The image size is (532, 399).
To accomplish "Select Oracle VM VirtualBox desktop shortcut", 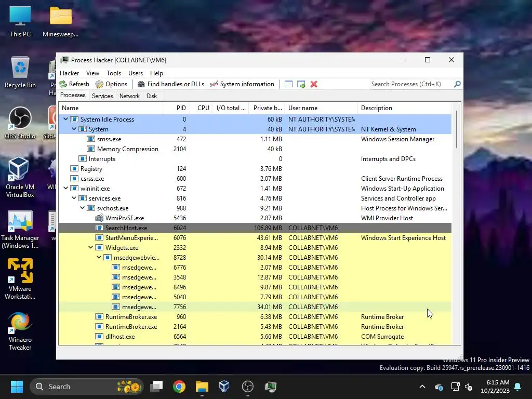I will point(20,178).
